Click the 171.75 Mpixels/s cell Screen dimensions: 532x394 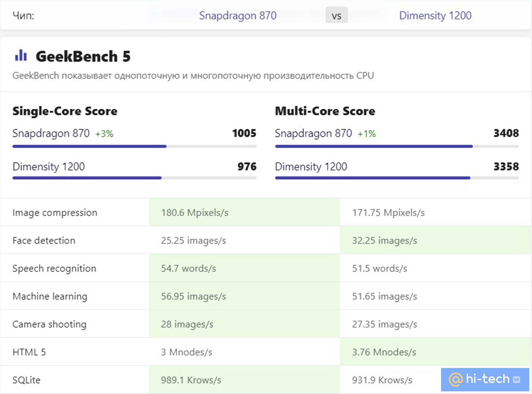tap(436, 212)
